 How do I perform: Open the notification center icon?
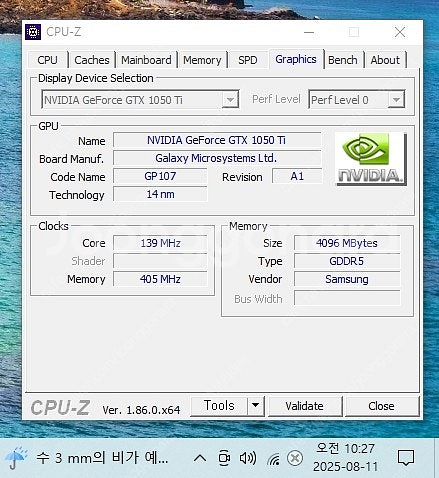406,458
